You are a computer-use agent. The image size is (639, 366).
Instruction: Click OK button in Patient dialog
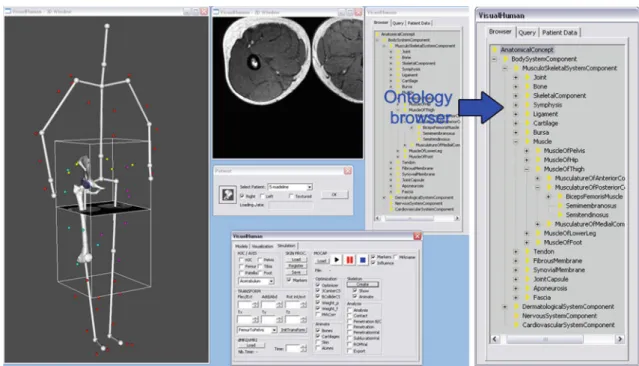tap(334, 195)
